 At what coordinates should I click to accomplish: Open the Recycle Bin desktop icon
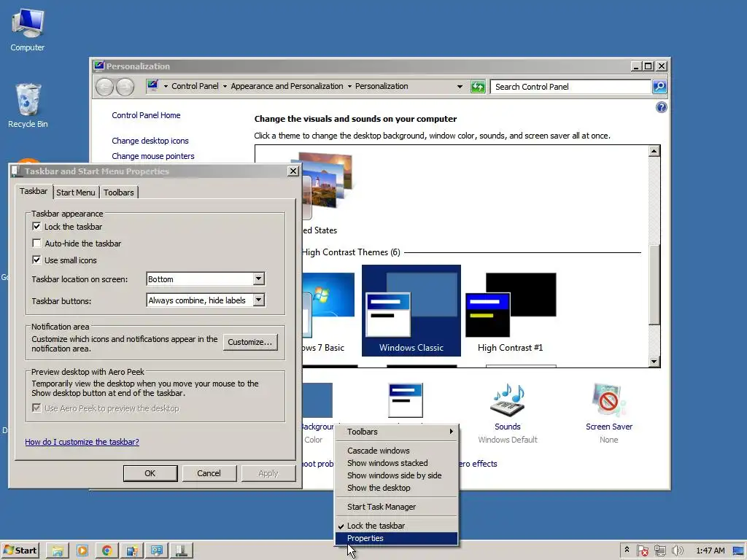coord(28,106)
